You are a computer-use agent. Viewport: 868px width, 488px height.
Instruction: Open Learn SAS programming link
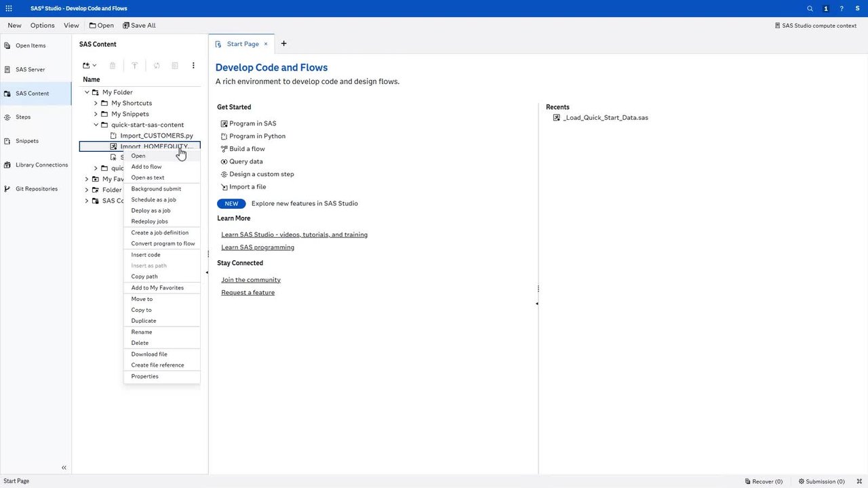pos(258,247)
